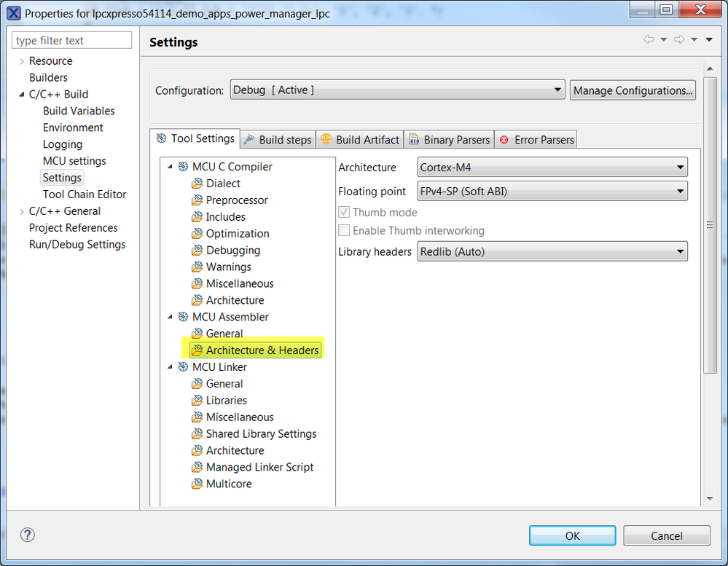
Task: Click the Cancel button
Action: click(x=667, y=536)
